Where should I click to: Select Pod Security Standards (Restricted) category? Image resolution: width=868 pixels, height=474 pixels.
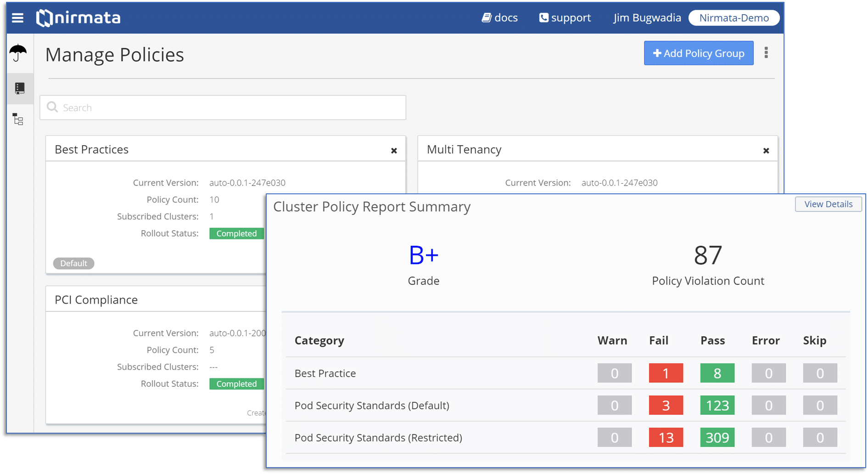tap(378, 437)
